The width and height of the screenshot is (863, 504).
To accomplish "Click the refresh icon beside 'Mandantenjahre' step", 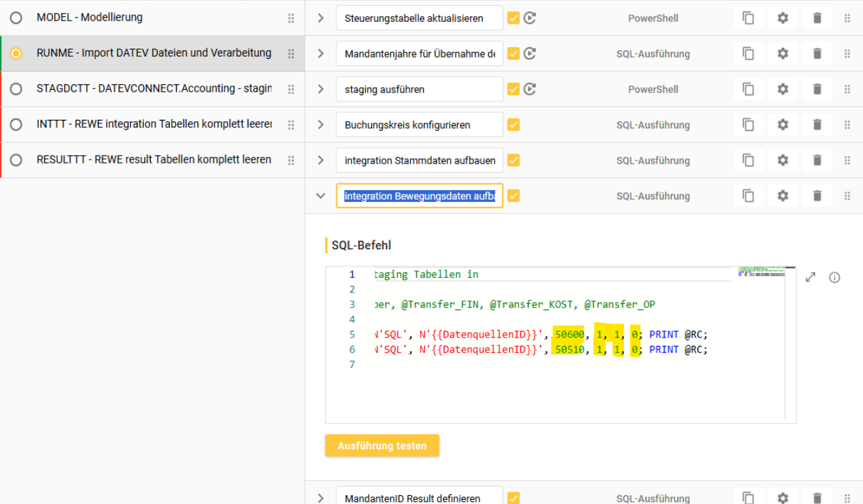I will point(529,53).
